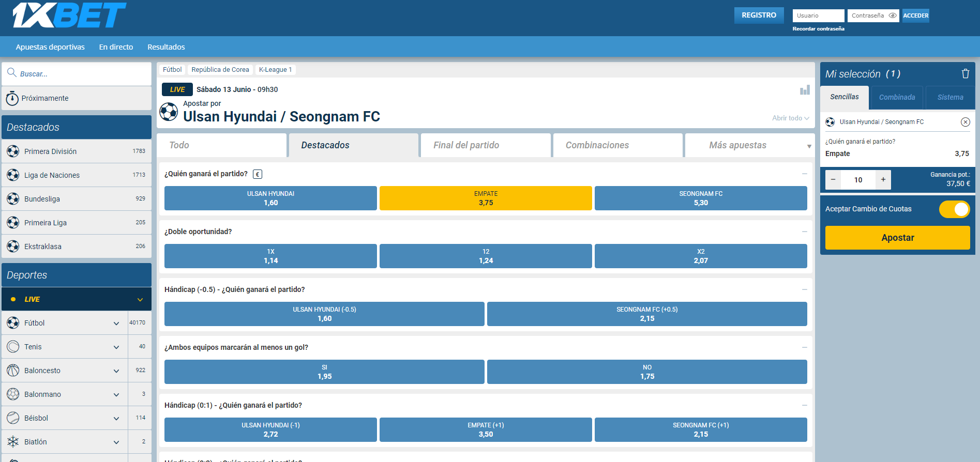This screenshot has width=980, height=462.
Task: Open the En directo menu
Action: point(116,47)
